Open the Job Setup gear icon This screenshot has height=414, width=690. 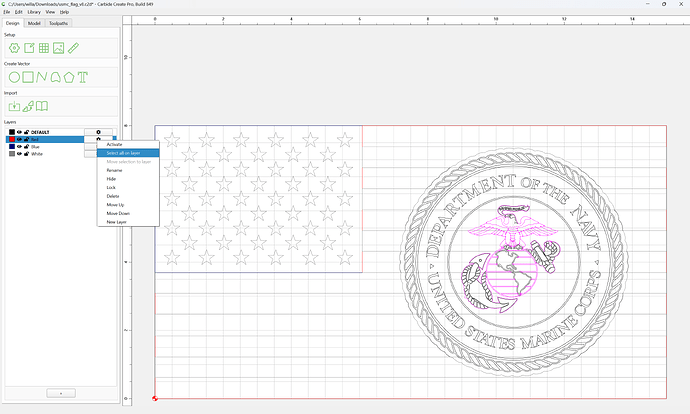pyautogui.click(x=14, y=48)
